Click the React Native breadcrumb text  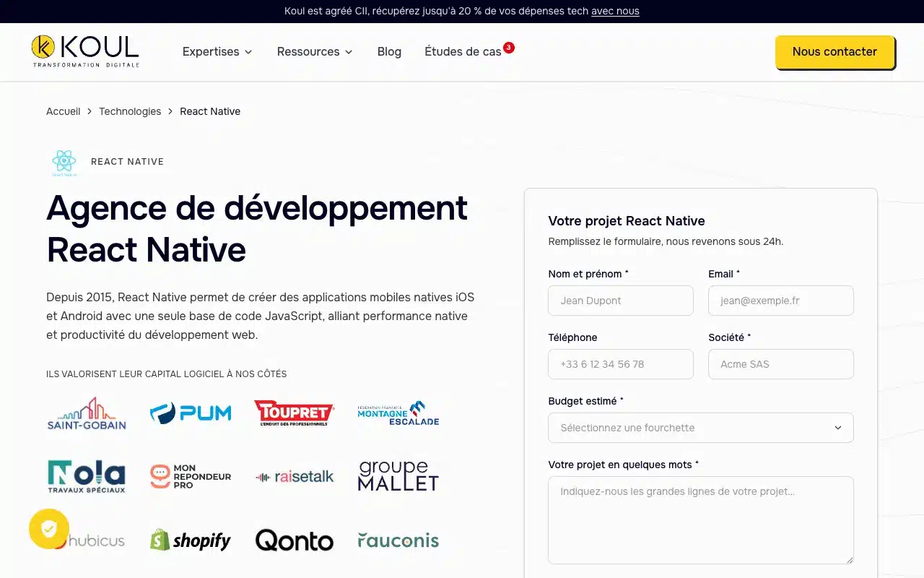click(x=210, y=111)
